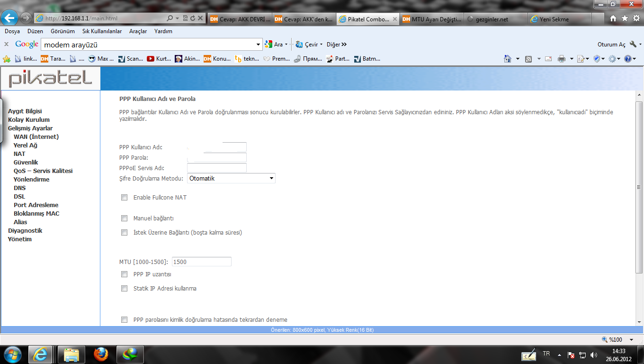This screenshot has height=364, width=644.
Task: Click the MTU value input field
Action: pyautogui.click(x=201, y=262)
